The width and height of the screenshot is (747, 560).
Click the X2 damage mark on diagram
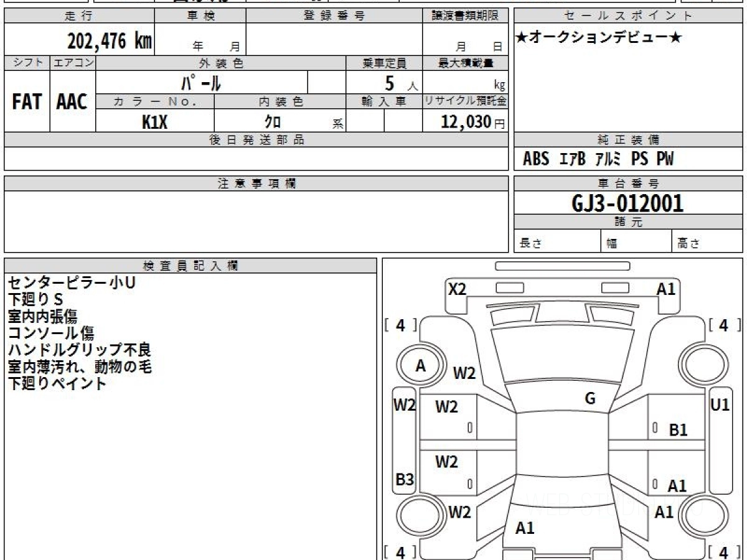coord(457,289)
